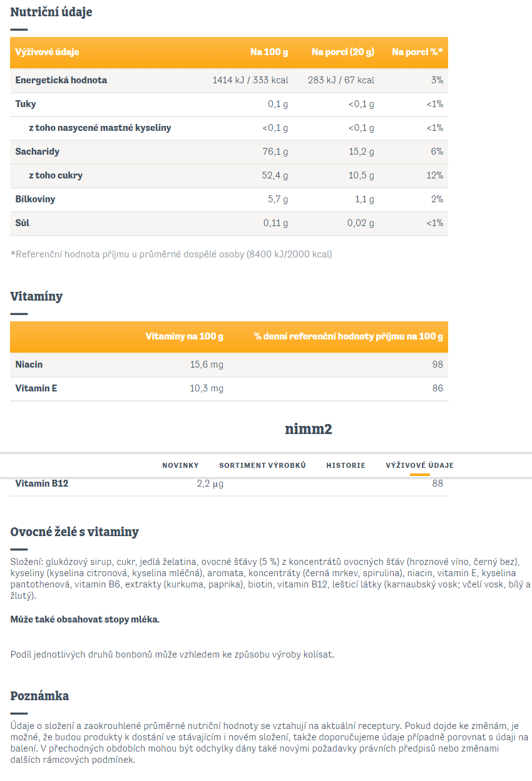532x781 pixels.
Task: Select the Výživové údaje column header
Action: 48,52
